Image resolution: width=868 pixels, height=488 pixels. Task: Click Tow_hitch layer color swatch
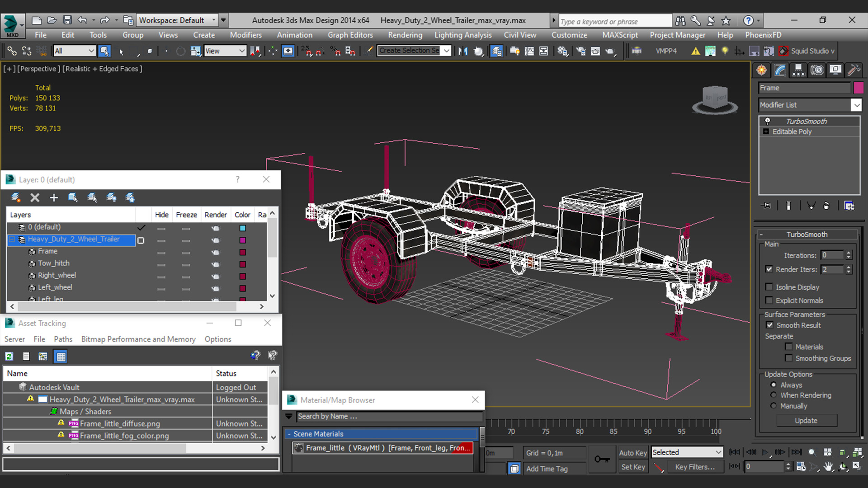tap(243, 264)
